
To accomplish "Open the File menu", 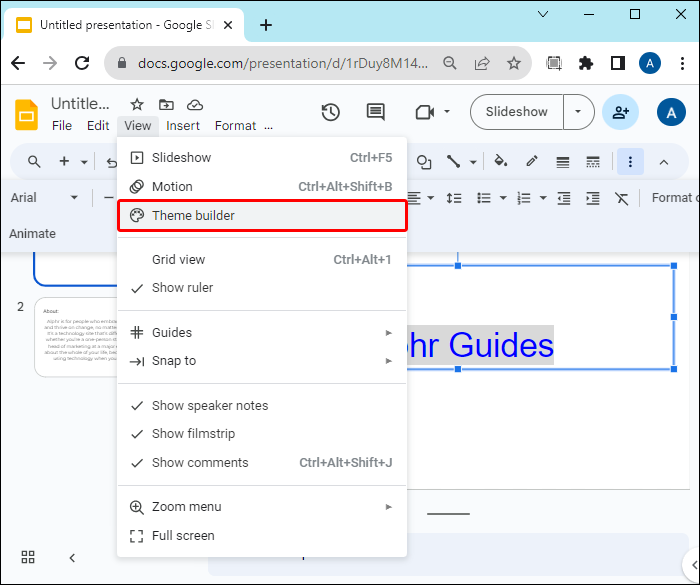I will pos(62,126).
